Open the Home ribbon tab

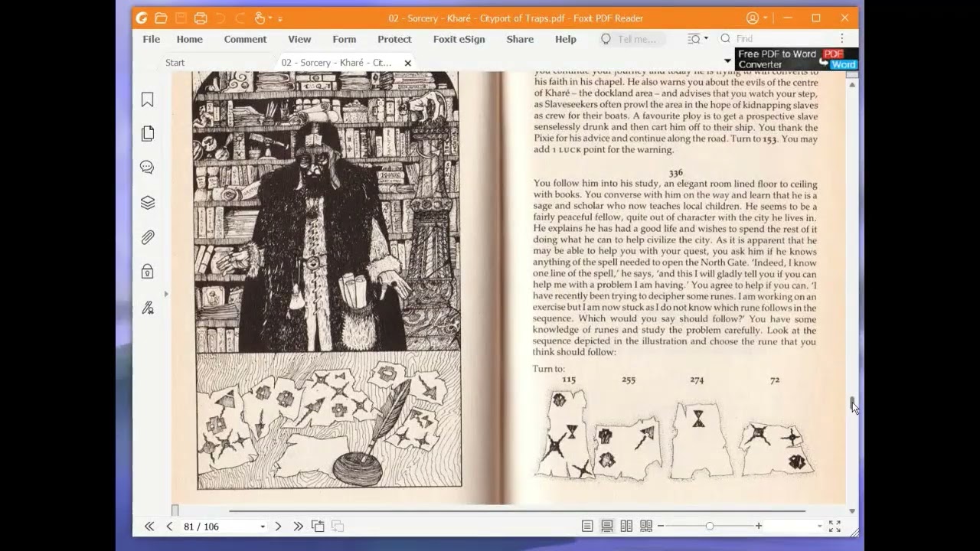(190, 39)
